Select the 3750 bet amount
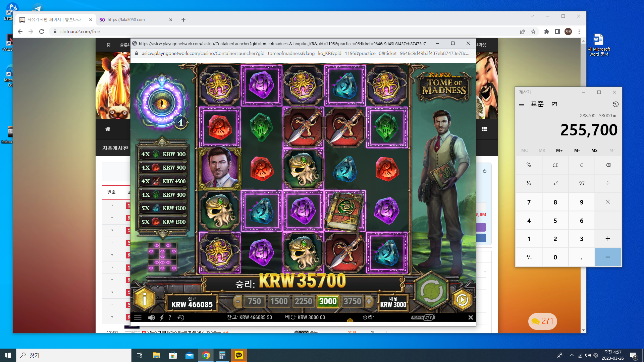The height and width of the screenshot is (362, 644). [352, 301]
